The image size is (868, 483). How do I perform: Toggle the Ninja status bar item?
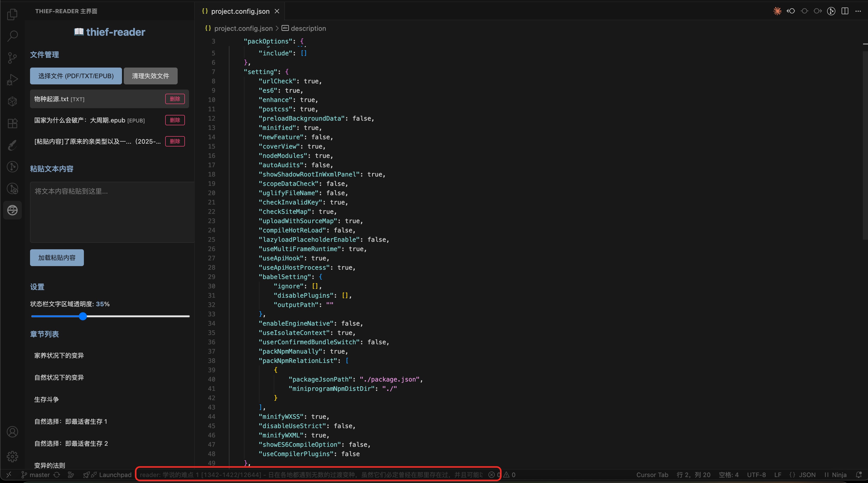[836, 474]
